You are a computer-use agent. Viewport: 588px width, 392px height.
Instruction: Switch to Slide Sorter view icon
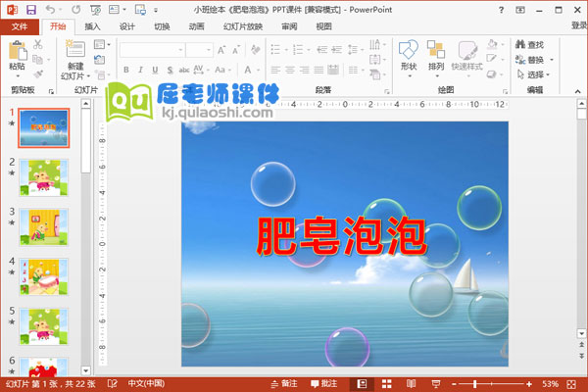click(x=387, y=384)
